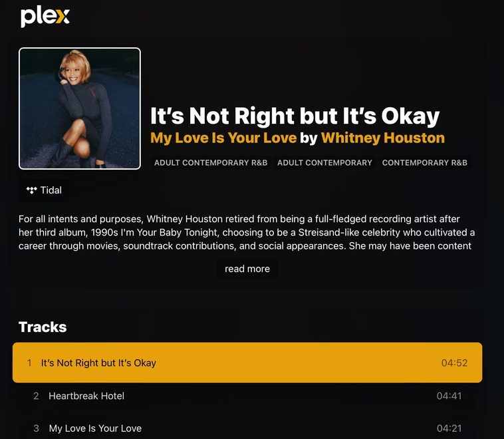Click the track number 3
Screen dimensions: 504x439
point(36,428)
